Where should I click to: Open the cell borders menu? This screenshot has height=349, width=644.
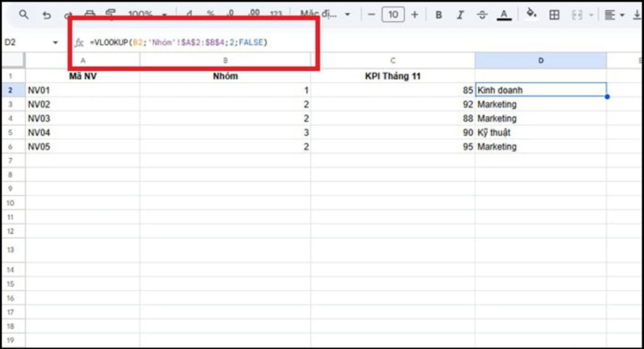tap(554, 15)
